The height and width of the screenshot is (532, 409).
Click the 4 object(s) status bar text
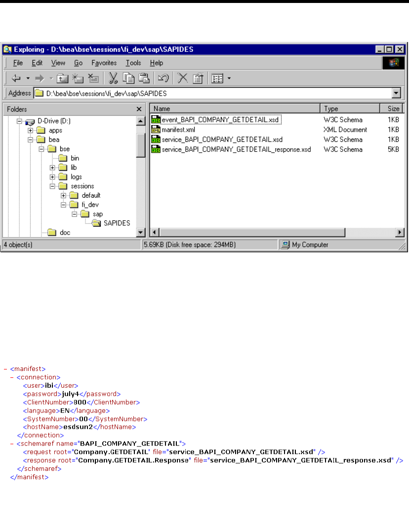(18, 245)
